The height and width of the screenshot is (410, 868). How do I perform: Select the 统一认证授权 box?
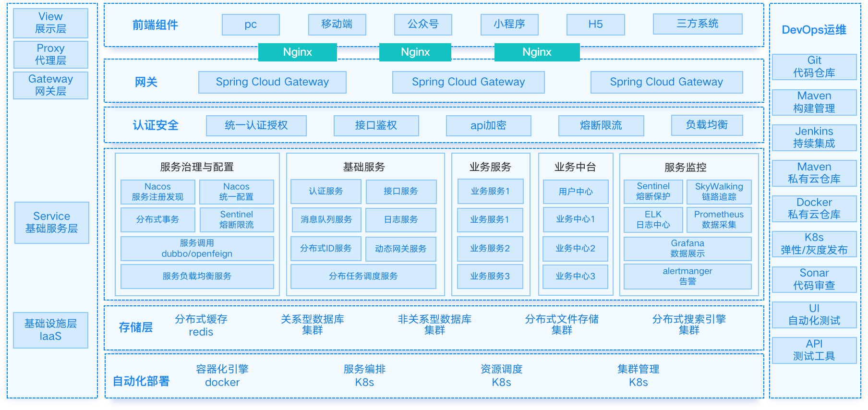point(256,126)
